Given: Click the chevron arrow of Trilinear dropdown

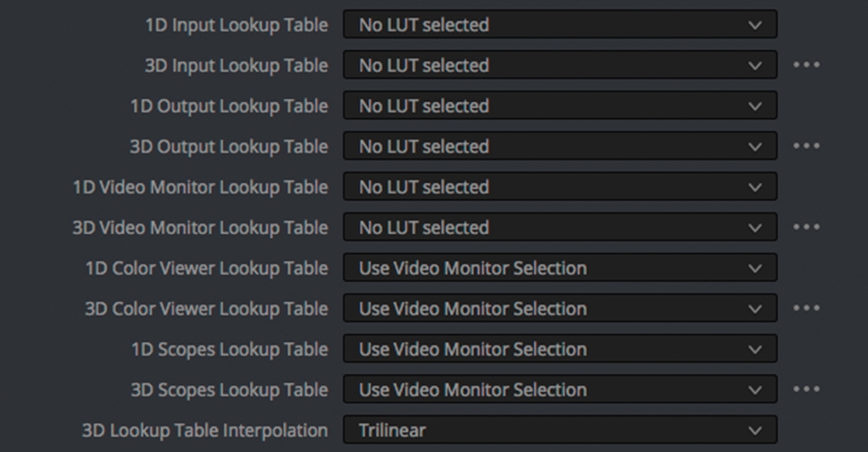Looking at the screenshot, I should tap(755, 430).
